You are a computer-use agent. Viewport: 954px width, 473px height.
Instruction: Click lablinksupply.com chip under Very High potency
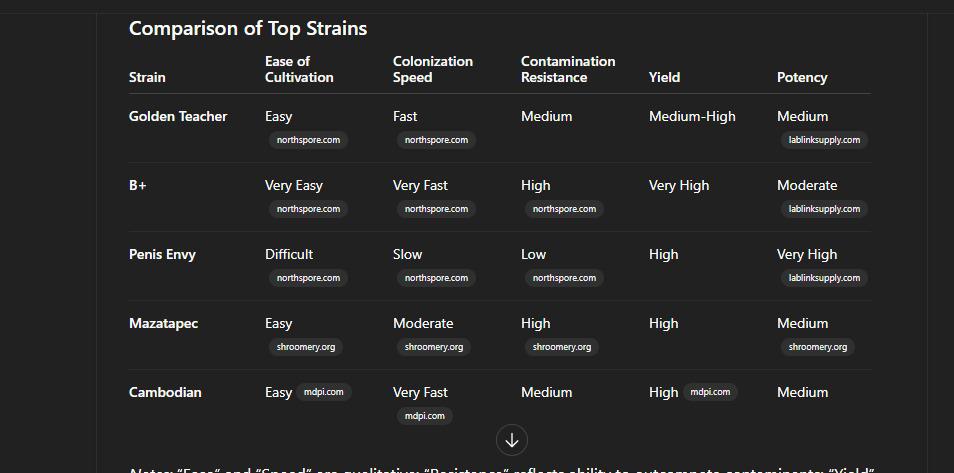pos(824,278)
